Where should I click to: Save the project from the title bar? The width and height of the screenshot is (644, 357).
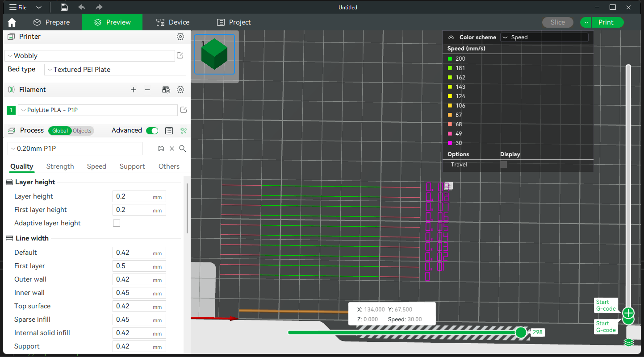[x=64, y=7]
